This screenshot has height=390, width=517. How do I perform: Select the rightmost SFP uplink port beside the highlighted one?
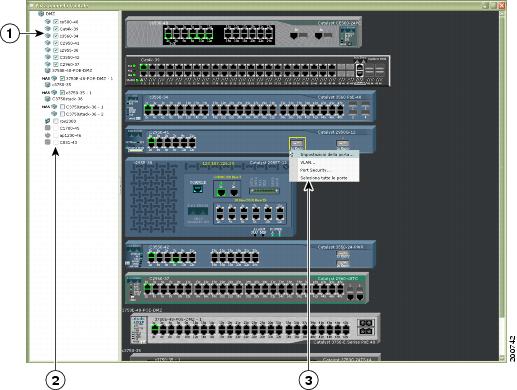(x=342, y=144)
